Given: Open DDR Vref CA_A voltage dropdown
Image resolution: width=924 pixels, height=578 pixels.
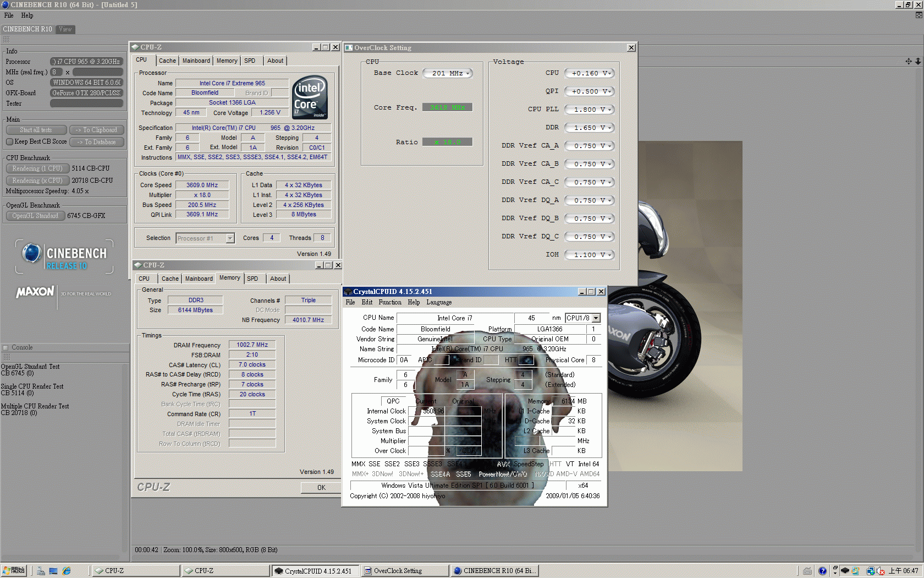Looking at the screenshot, I should [590, 146].
